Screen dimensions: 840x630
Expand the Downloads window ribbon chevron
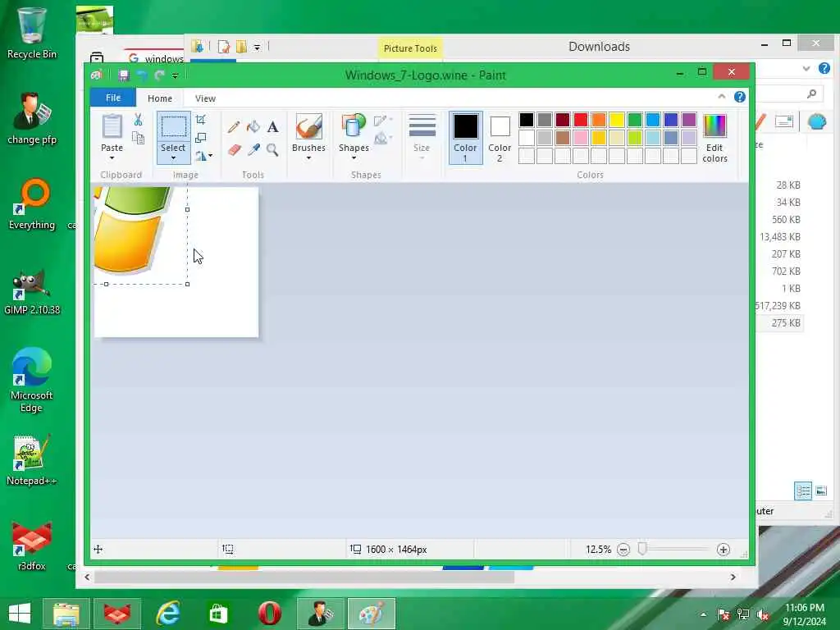(x=806, y=69)
